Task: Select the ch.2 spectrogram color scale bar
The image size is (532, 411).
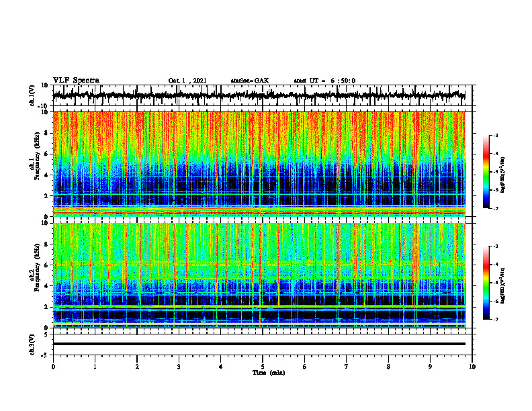Action: (x=486, y=283)
